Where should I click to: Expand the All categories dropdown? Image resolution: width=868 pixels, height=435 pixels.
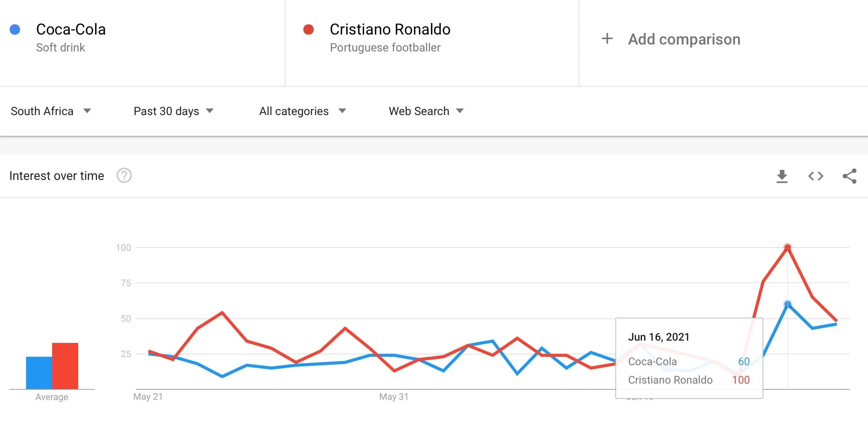pyautogui.click(x=302, y=111)
